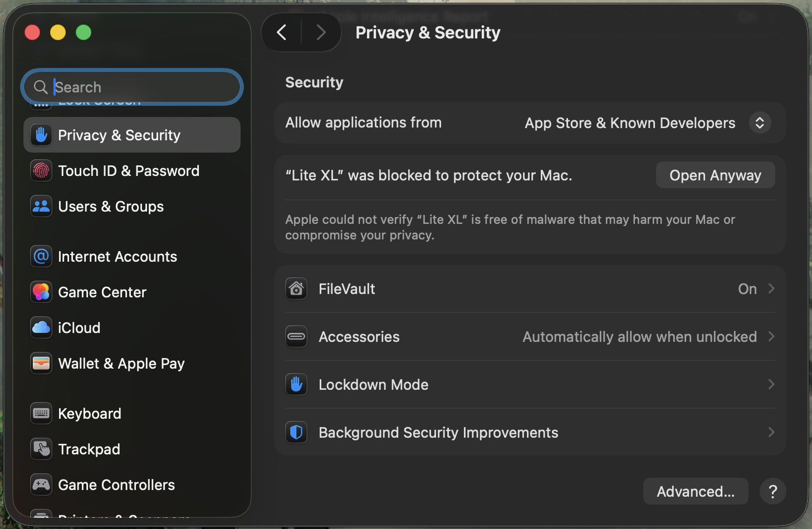Screen dimensions: 812x529
Task: Click the Lockdown Mode hand icon
Action: (296, 384)
